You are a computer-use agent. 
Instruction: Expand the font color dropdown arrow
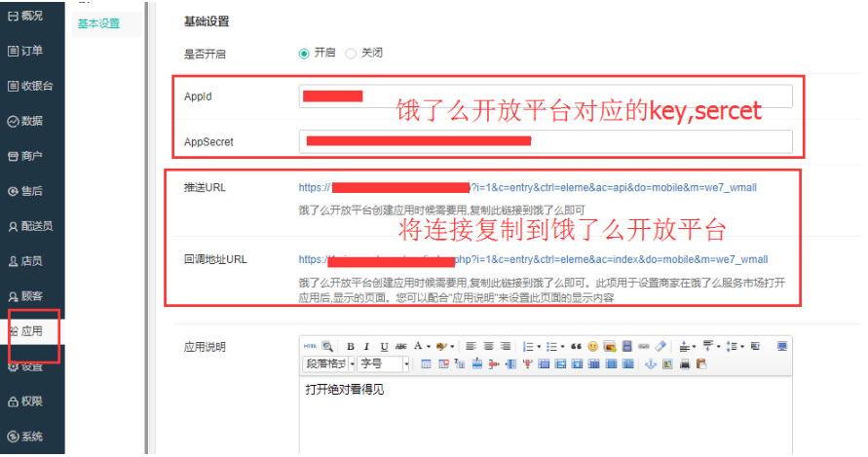click(429, 347)
